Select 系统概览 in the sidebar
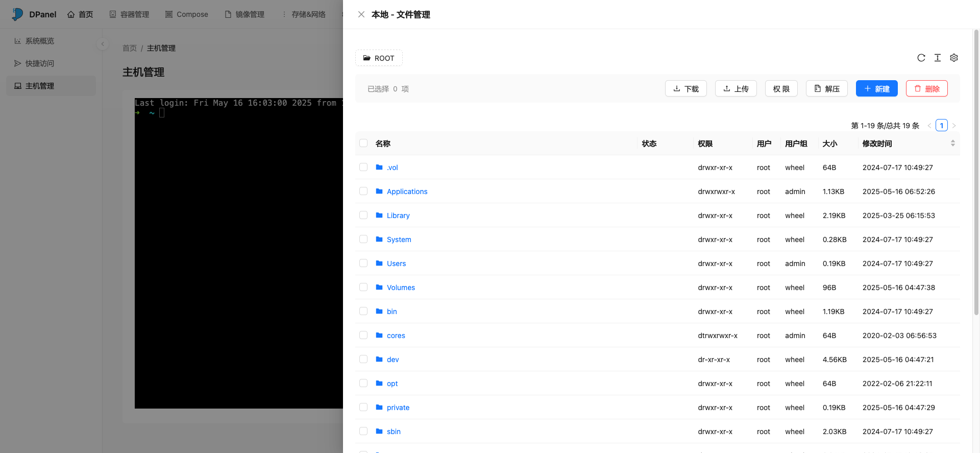The image size is (980, 453). tap(51, 41)
